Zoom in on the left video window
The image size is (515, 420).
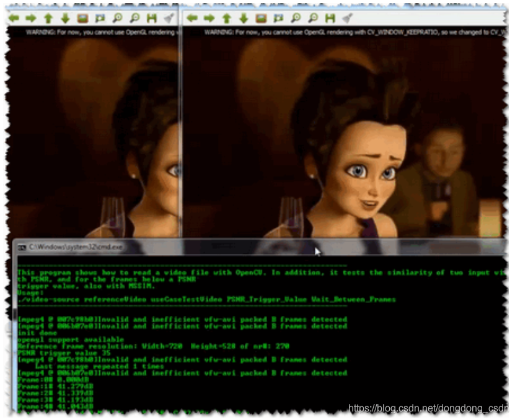point(117,19)
